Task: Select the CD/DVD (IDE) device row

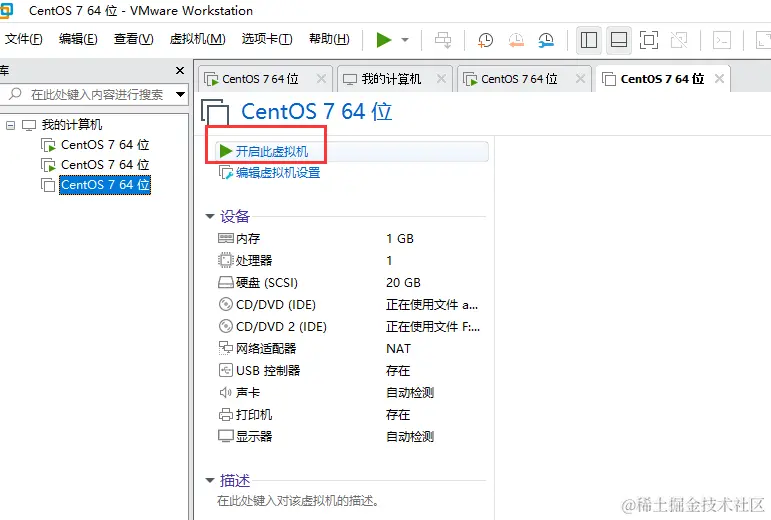Action: [x=350, y=305]
